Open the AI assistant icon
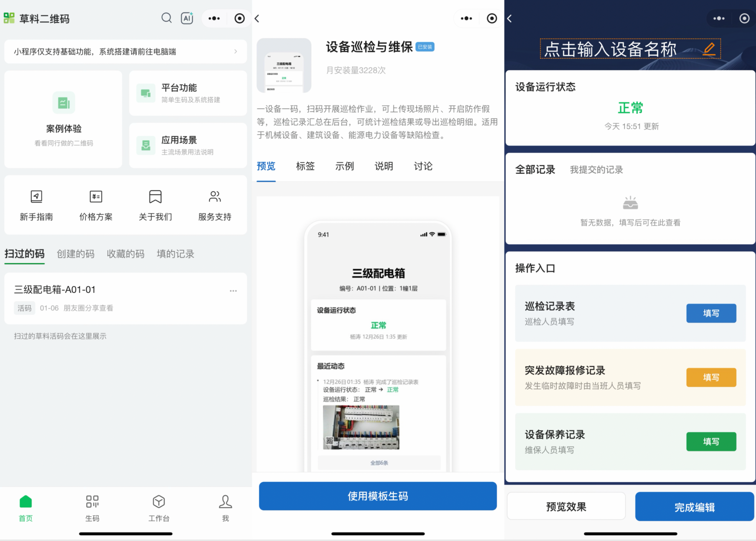 187,18
